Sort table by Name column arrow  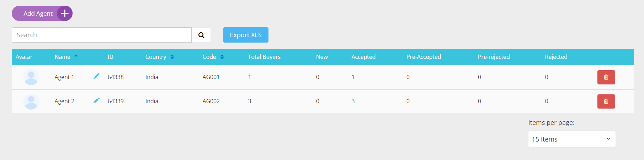pos(76,56)
